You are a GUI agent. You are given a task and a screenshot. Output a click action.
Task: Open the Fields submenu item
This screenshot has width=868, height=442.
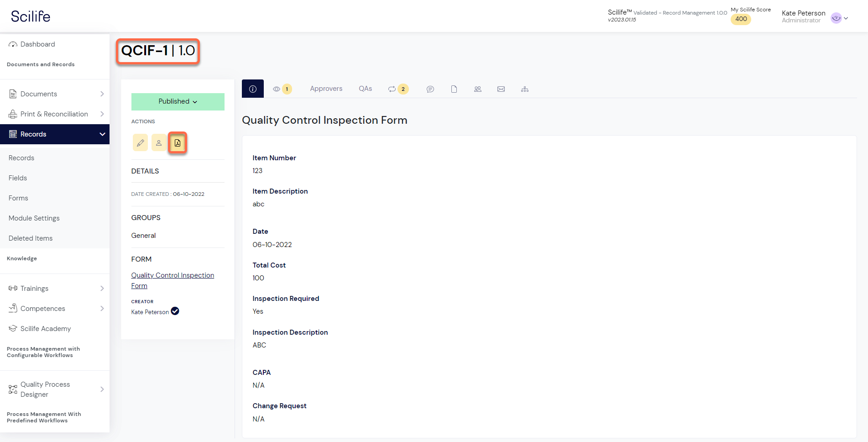tap(18, 178)
